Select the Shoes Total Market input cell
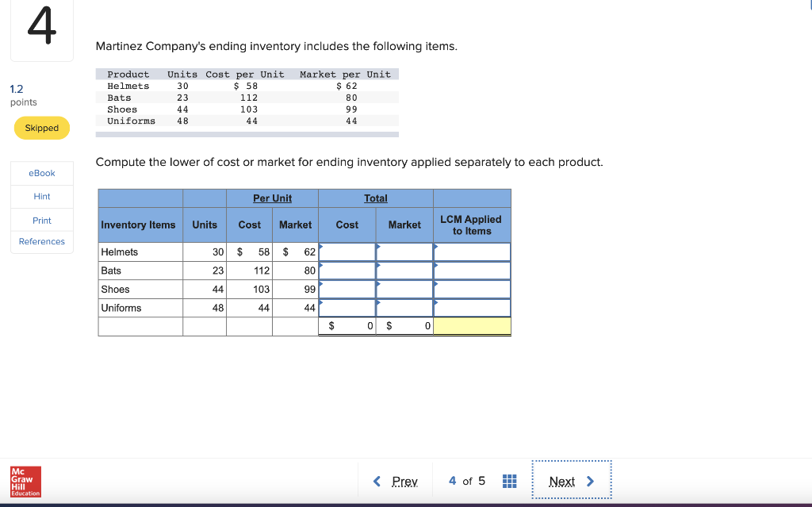This screenshot has width=812, height=507. (404, 290)
